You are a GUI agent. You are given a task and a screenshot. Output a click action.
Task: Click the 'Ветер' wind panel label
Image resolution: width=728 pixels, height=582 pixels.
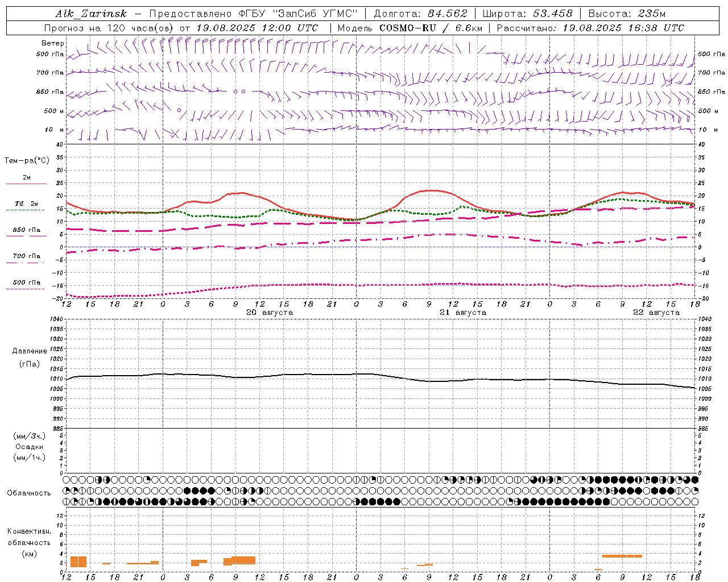pyautogui.click(x=53, y=43)
